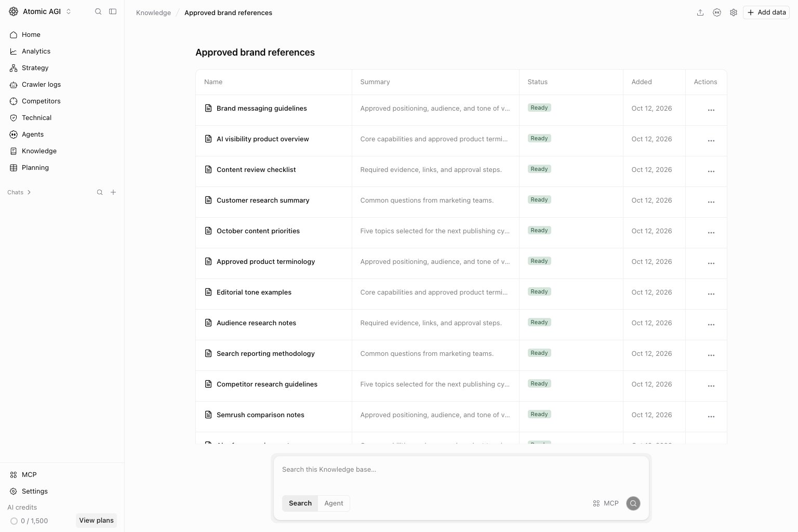Open actions menu for Audience research notes
Image resolution: width=798 pixels, height=532 pixels.
pyautogui.click(x=711, y=325)
